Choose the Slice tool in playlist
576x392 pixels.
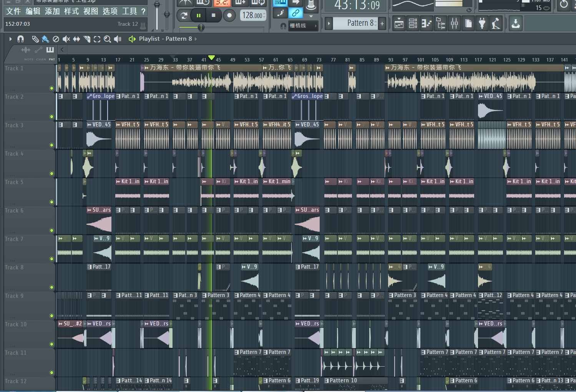pyautogui.click(x=87, y=39)
